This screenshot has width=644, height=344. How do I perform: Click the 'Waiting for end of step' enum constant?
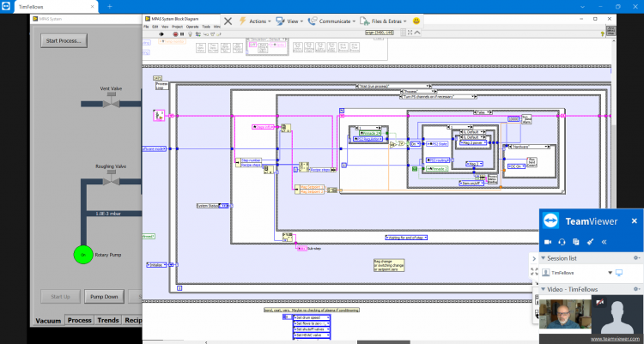[x=406, y=238]
